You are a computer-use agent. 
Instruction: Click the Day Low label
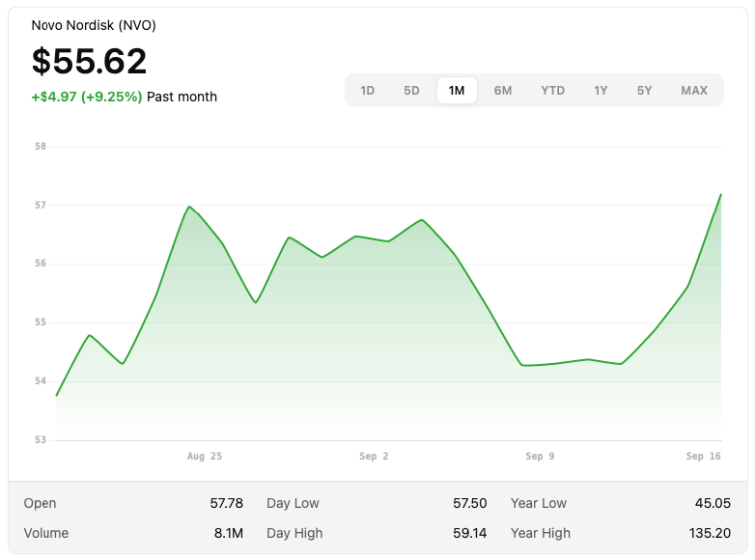tap(293, 503)
